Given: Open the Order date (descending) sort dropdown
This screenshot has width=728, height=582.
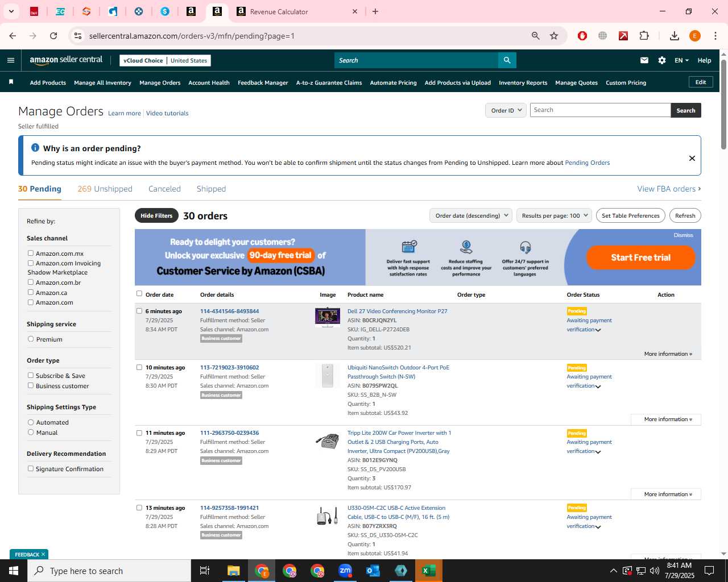Looking at the screenshot, I should click(x=471, y=215).
